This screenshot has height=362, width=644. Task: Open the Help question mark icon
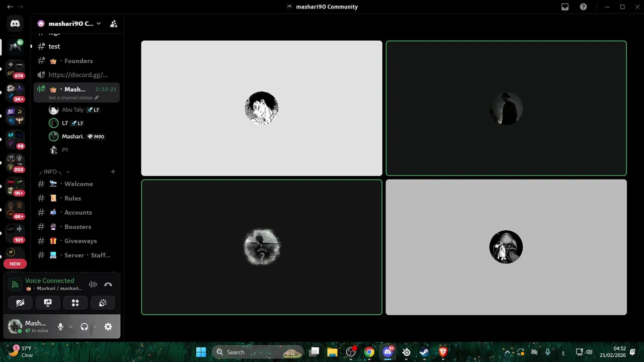(x=583, y=7)
